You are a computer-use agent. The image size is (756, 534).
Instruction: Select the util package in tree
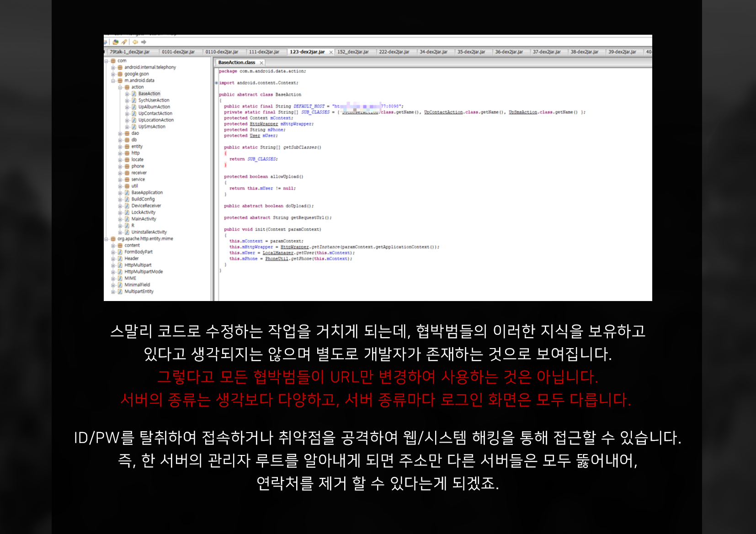(x=134, y=186)
